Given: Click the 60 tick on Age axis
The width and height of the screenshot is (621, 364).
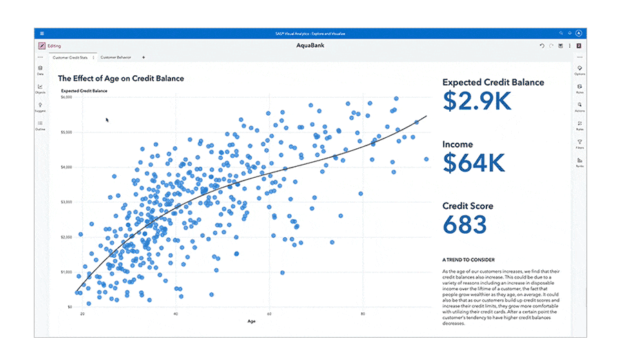Looking at the screenshot, I should pyautogui.click(x=269, y=314).
